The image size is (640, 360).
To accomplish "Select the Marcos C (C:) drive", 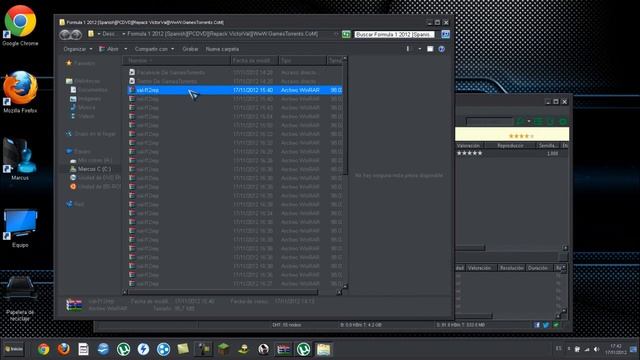I will 90,169.
